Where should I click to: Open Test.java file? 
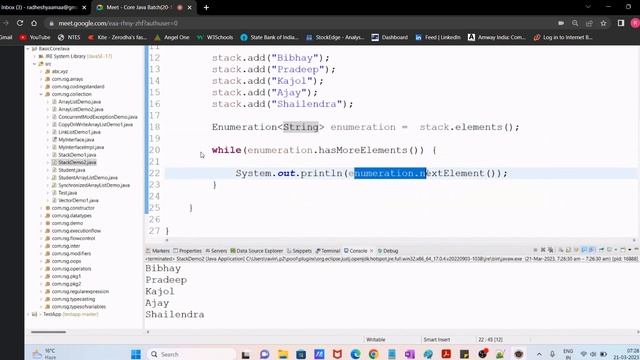coord(68,193)
